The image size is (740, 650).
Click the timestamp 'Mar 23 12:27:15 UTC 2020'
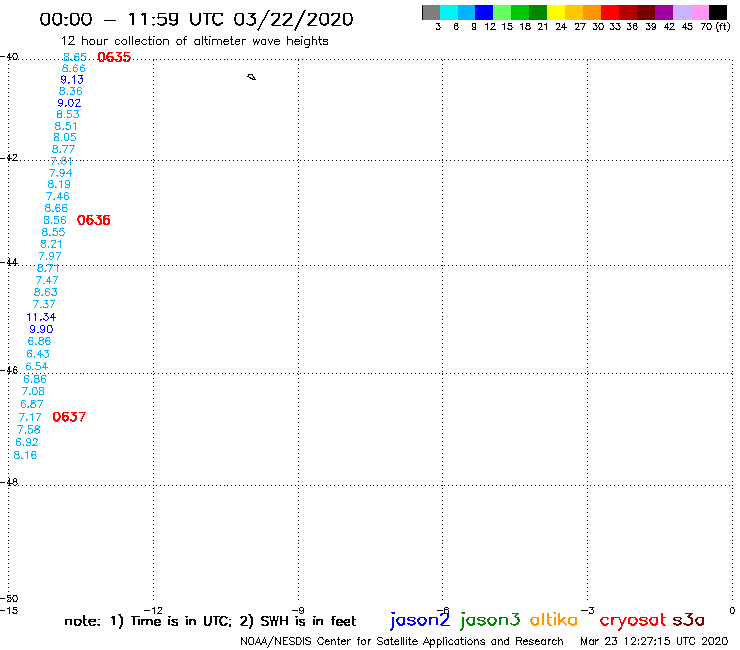point(654,641)
